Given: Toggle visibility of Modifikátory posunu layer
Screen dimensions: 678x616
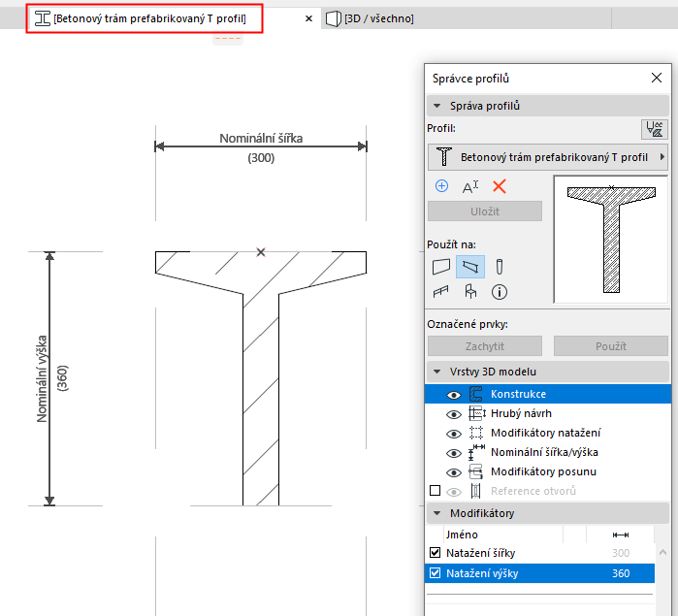Looking at the screenshot, I should click(x=453, y=472).
